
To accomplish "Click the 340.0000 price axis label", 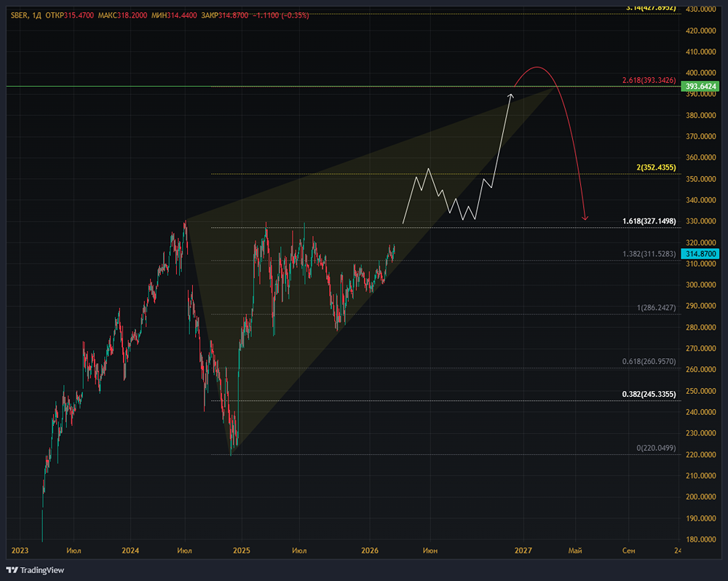I will coord(700,200).
